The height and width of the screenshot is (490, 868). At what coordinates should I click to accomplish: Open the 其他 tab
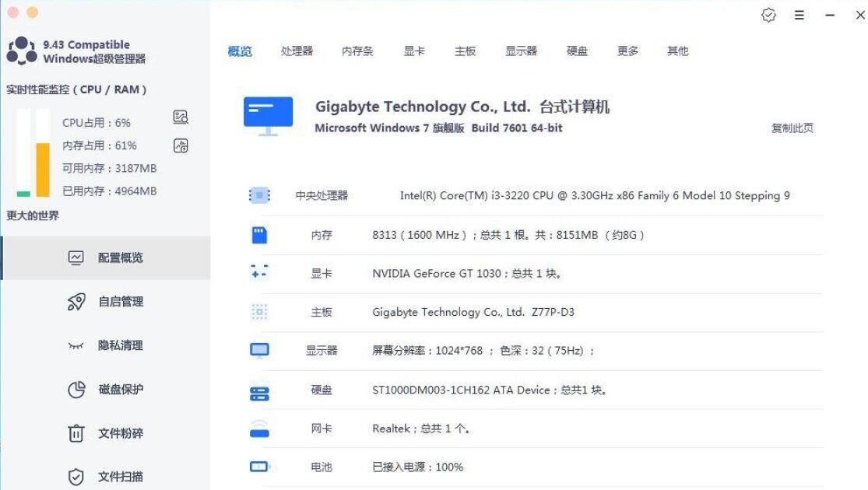(677, 51)
